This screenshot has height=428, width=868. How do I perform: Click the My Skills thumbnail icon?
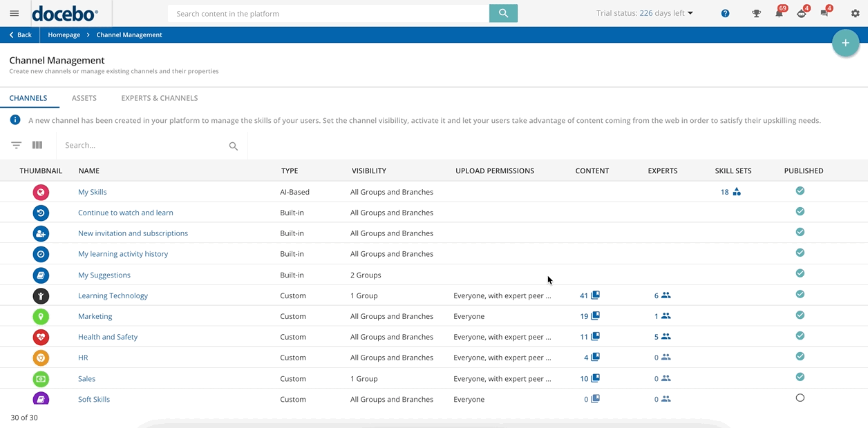click(41, 192)
